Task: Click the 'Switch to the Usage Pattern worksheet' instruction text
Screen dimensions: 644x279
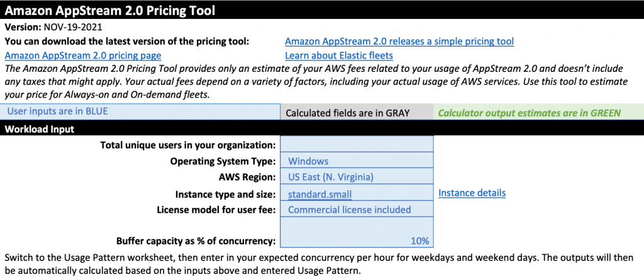Action: (x=318, y=265)
